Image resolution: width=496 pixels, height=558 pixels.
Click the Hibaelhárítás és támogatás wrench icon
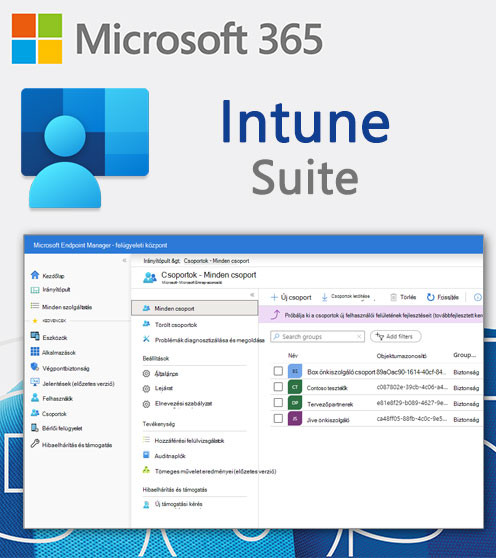tap(35, 444)
